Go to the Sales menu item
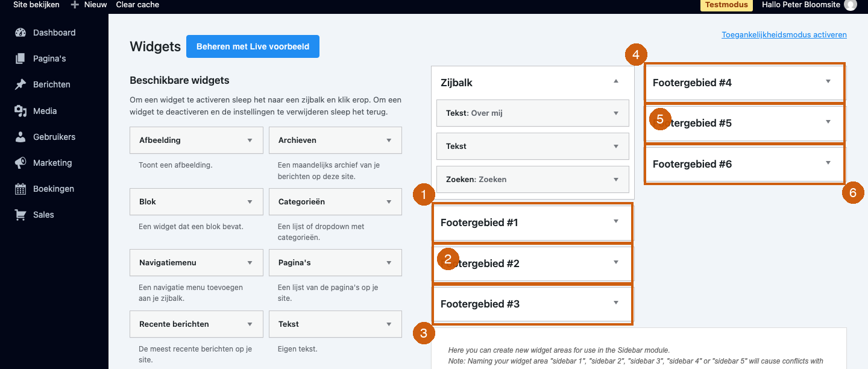This screenshot has width=868, height=369. [43, 215]
